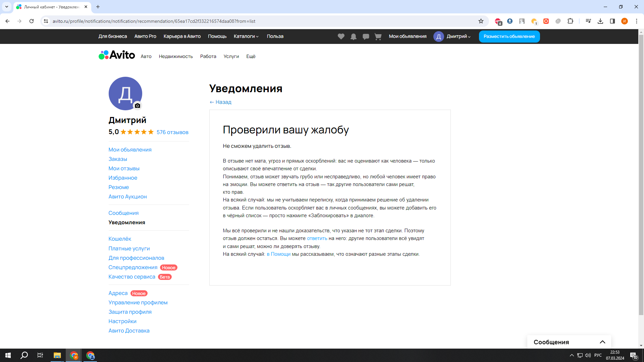644x362 pixels.
Task: Go back in browser history
Action: (x=7, y=21)
